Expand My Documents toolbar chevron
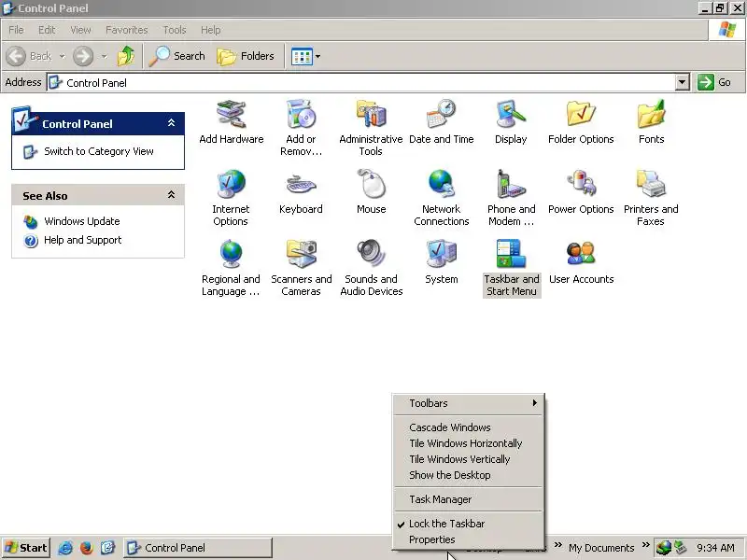Image resolution: width=747 pixels, height=560 pixels. [x=645, y=545]
